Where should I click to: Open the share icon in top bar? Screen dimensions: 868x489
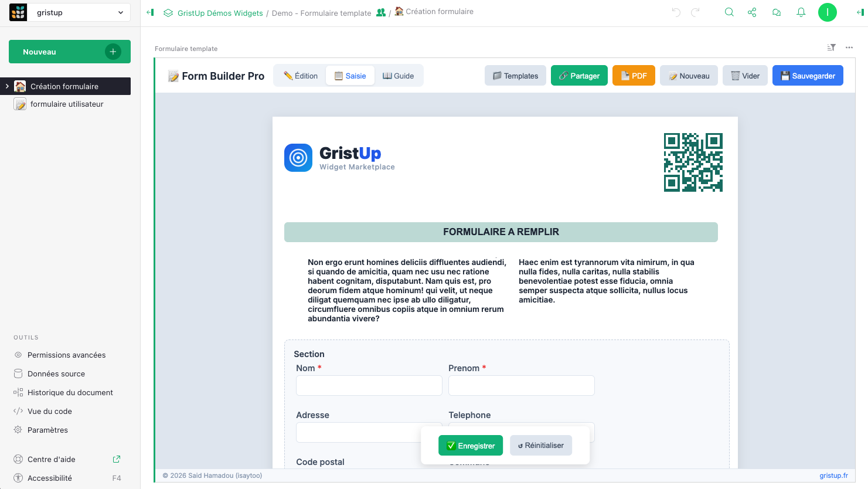(x=752, y=12)
